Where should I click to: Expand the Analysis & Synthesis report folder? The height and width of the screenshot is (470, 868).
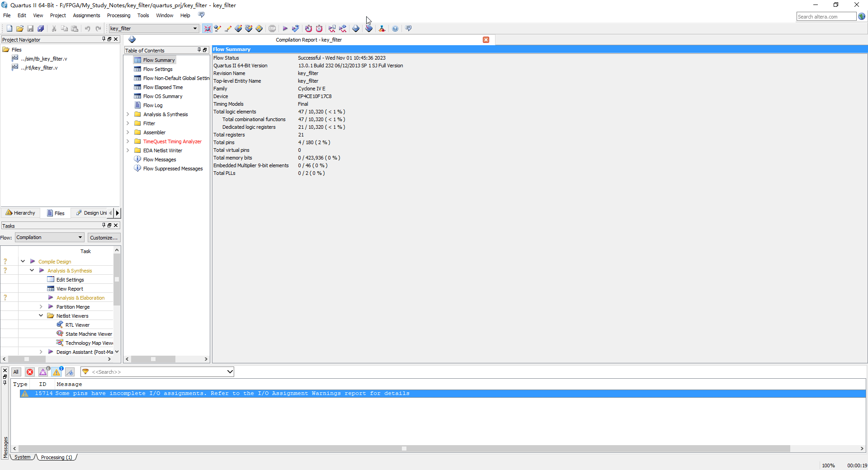pos(128,114)
